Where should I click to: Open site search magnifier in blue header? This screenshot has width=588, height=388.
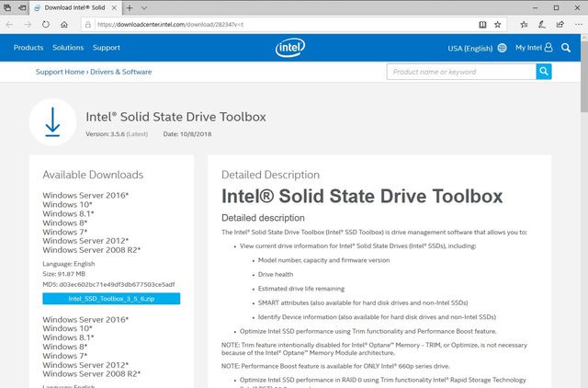coord(566,48)
